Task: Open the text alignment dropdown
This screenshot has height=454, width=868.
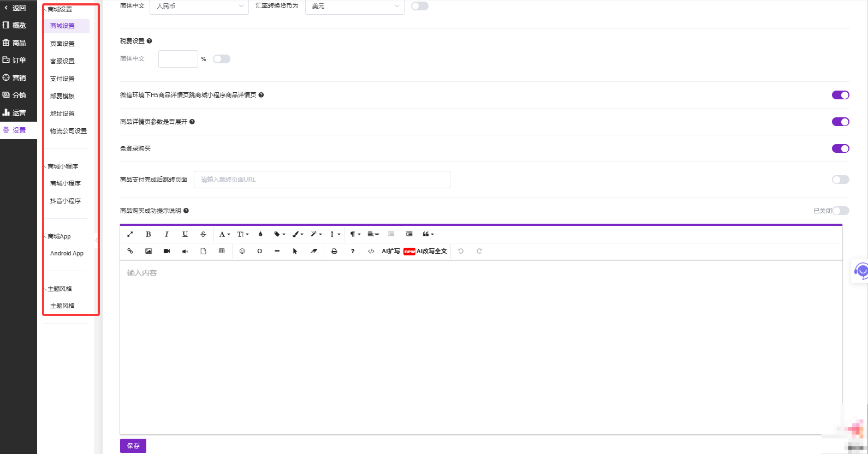Action: [x=373, y=234]
